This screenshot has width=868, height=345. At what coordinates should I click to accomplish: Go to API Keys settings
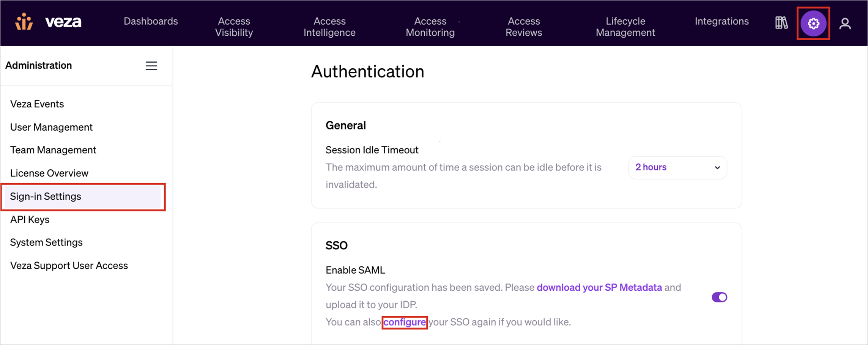[30, 219]
